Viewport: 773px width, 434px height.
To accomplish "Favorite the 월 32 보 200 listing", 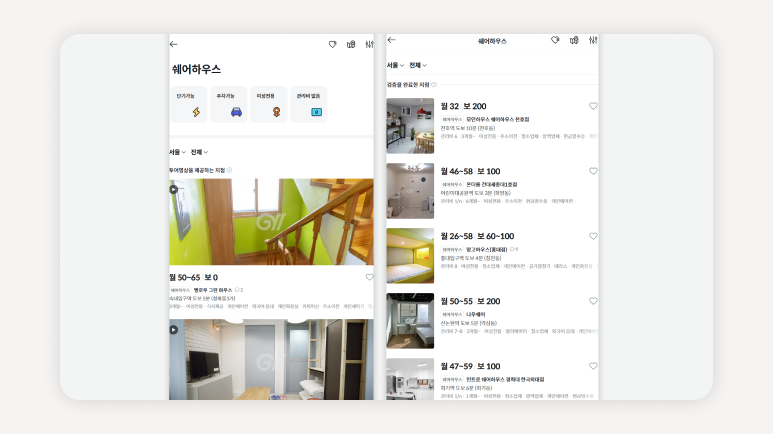I will [593, 106].
